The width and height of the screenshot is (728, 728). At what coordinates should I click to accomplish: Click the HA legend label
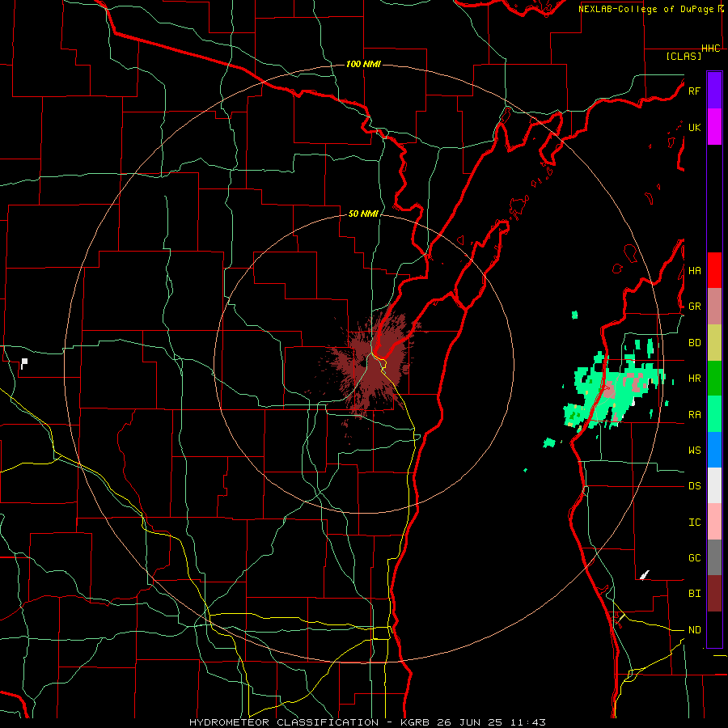[694, 270]
